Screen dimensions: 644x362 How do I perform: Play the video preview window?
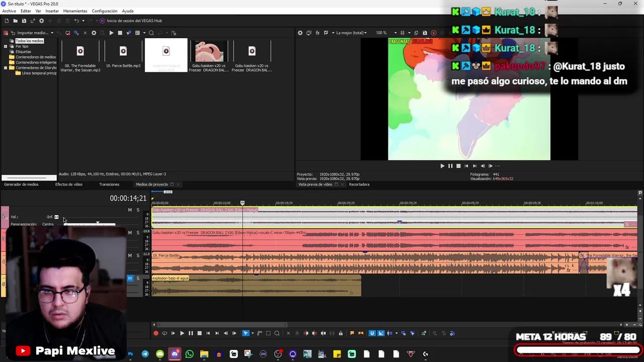(x=442, y=166)
